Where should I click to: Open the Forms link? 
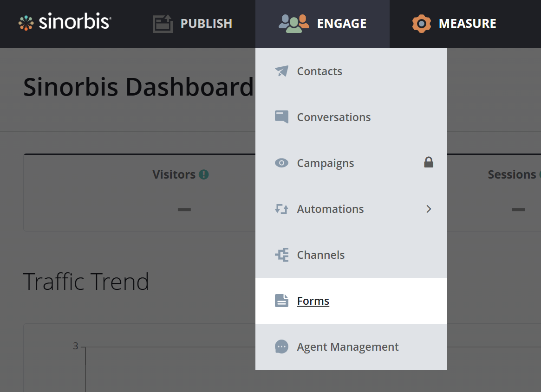click(x=313, y=301)
